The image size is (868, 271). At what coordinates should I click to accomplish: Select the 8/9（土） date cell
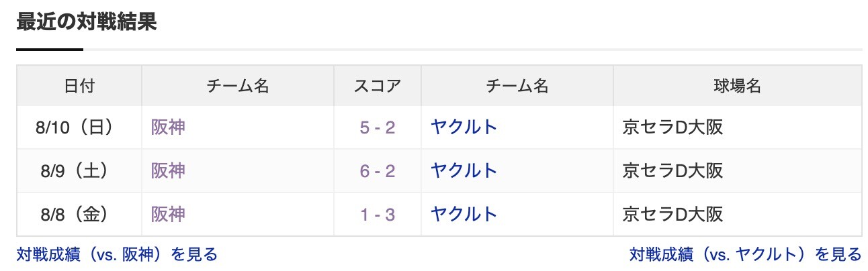coord(79,170)
